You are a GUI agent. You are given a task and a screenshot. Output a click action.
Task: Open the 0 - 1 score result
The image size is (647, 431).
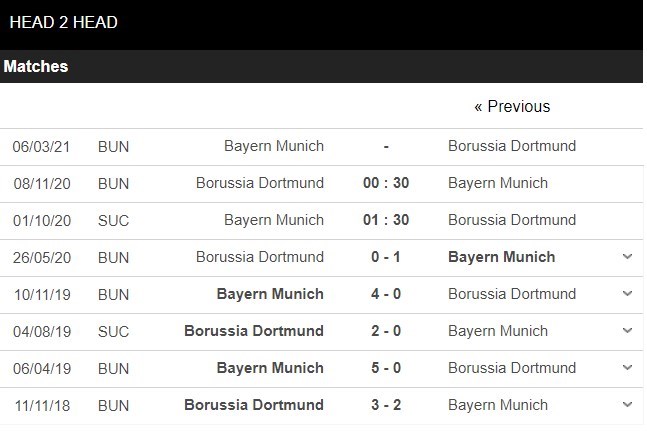point(386,257)
